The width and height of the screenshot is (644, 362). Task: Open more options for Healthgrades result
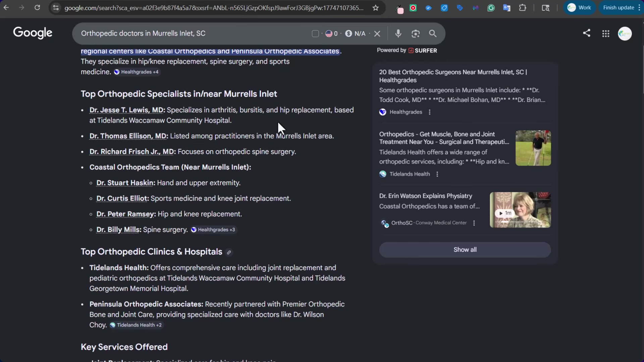[x=430, y=112]
